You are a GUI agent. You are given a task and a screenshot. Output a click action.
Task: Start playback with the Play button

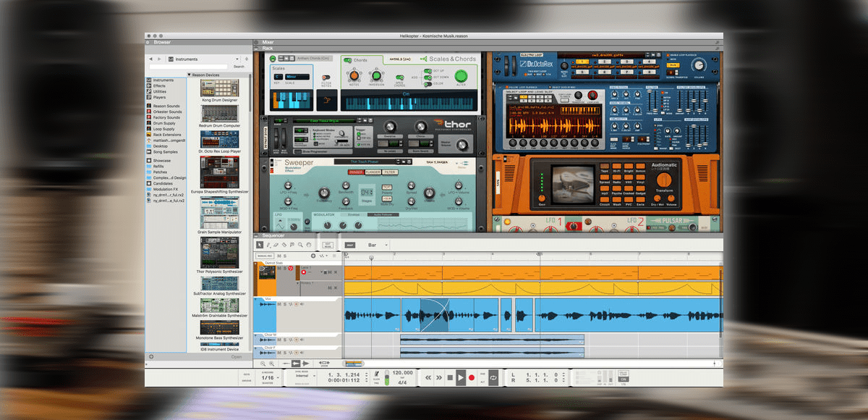tap(461, 377)
